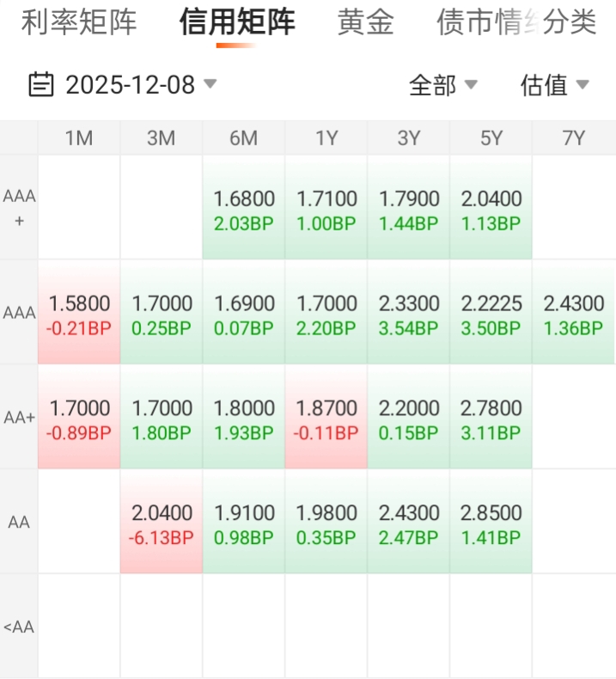Tap the AA 5Y cell 2.8500
Viewport: 616px width, 679px height.
[491, 523]
